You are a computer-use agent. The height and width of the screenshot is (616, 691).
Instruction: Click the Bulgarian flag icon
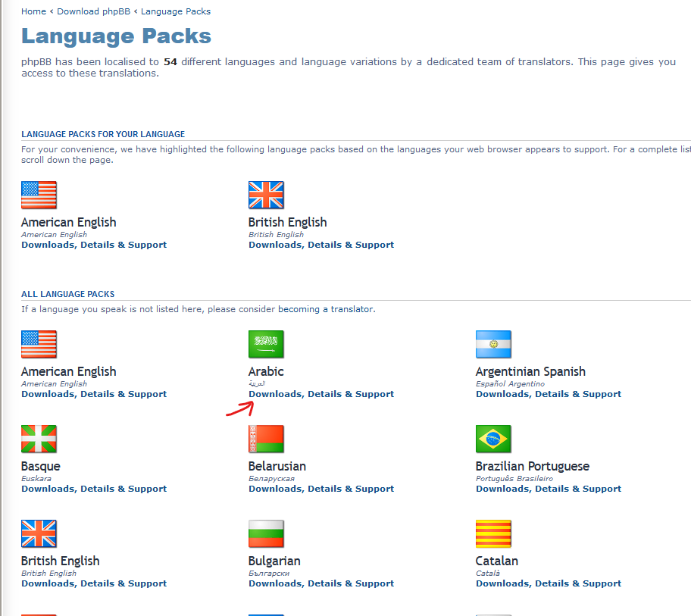point(266,533)
